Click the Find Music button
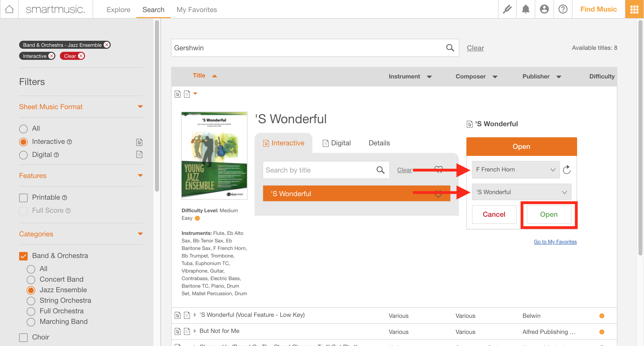 pos(598,9)
